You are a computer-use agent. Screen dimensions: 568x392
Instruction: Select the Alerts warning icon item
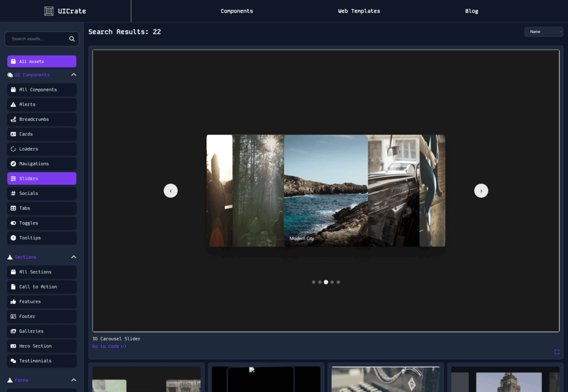pyautogui.click(x=14, y=105)
